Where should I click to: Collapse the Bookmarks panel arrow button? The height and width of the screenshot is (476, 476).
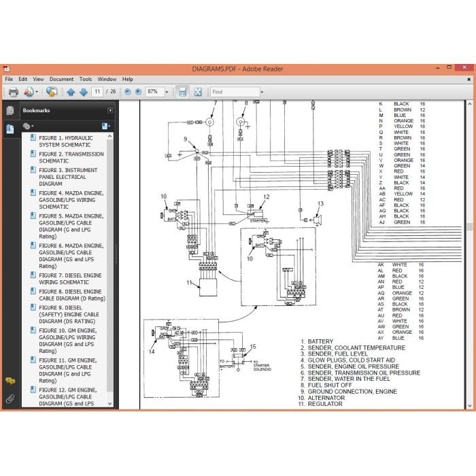110,110
